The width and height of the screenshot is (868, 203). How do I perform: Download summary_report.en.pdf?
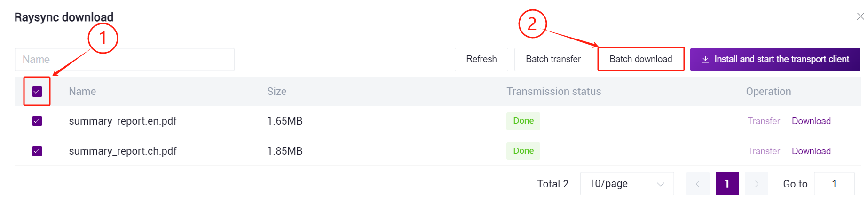pyautogui.click(x=811, y=121)
